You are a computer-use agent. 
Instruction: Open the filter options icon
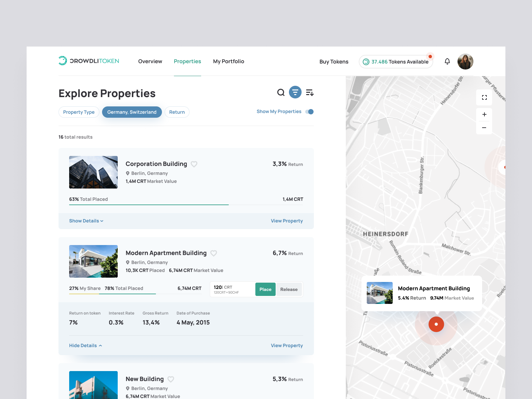295,92
